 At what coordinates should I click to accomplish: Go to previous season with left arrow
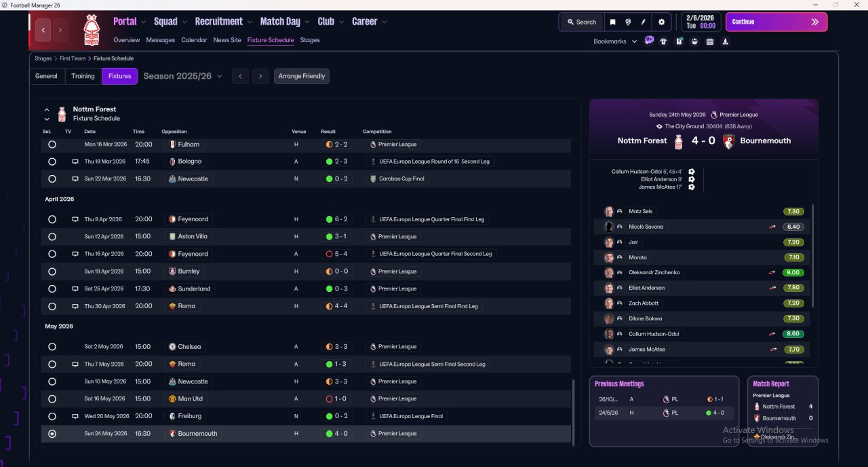(x=240, y=76)
